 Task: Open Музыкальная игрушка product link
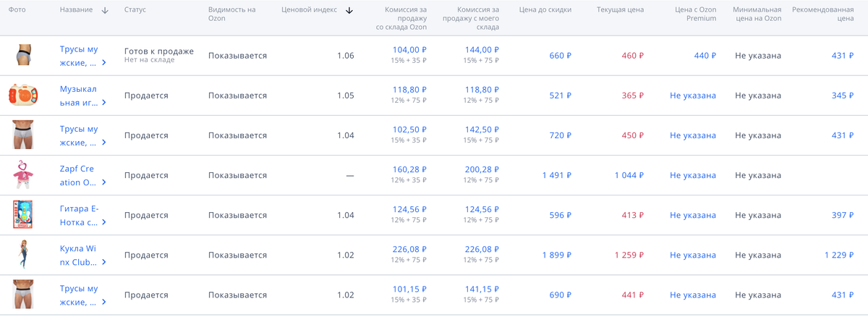[x=77, y=95]
